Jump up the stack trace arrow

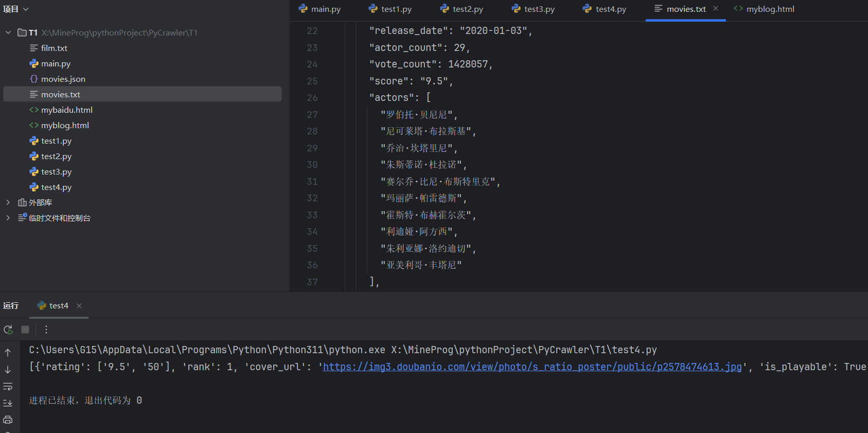tap(8, 353)
